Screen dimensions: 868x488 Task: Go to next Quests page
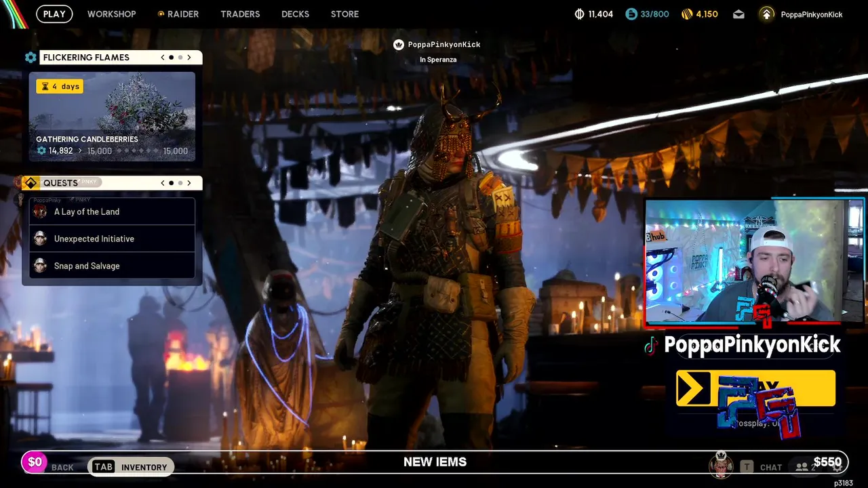[189, 183]
